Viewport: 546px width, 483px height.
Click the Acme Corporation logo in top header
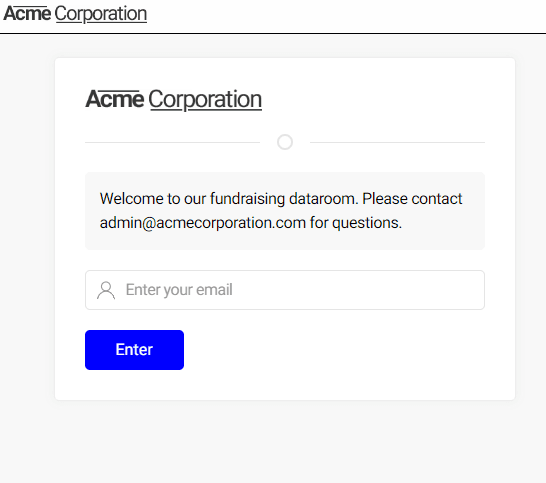pyautogui.click(x=75, y=14)
